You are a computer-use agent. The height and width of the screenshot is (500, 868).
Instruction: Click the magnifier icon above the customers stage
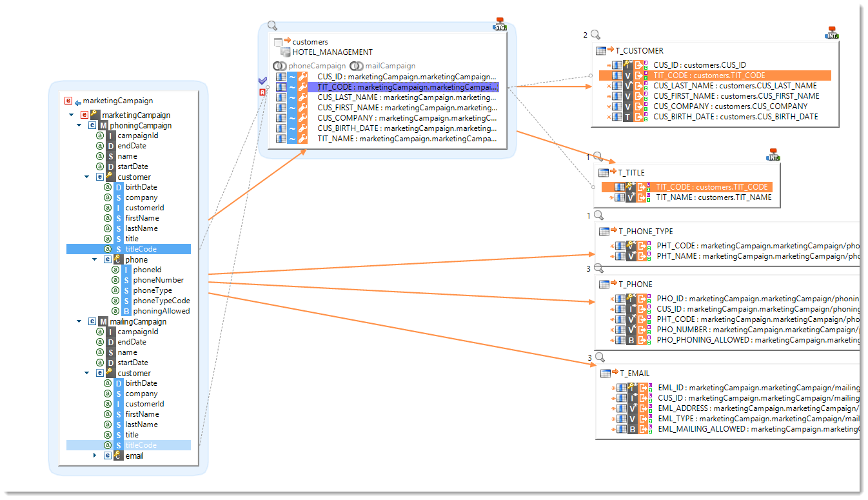click(272, 26)
